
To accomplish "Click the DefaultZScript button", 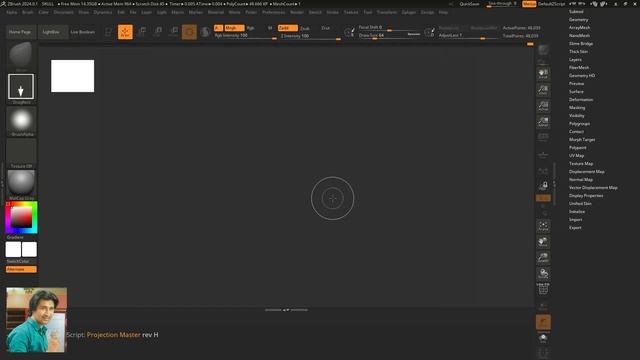I will 551,4.
